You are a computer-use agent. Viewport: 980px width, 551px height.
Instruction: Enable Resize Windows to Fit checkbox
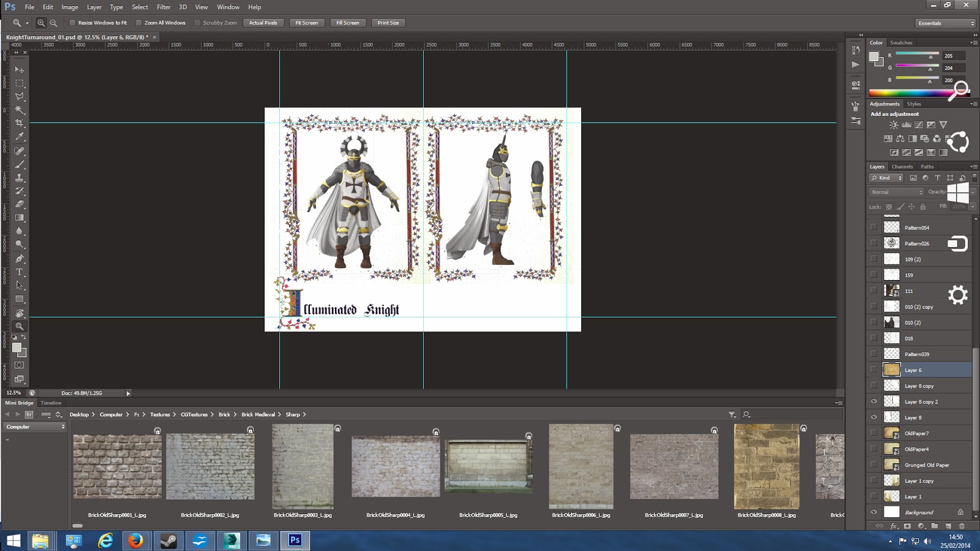click(x=72, y=23)
